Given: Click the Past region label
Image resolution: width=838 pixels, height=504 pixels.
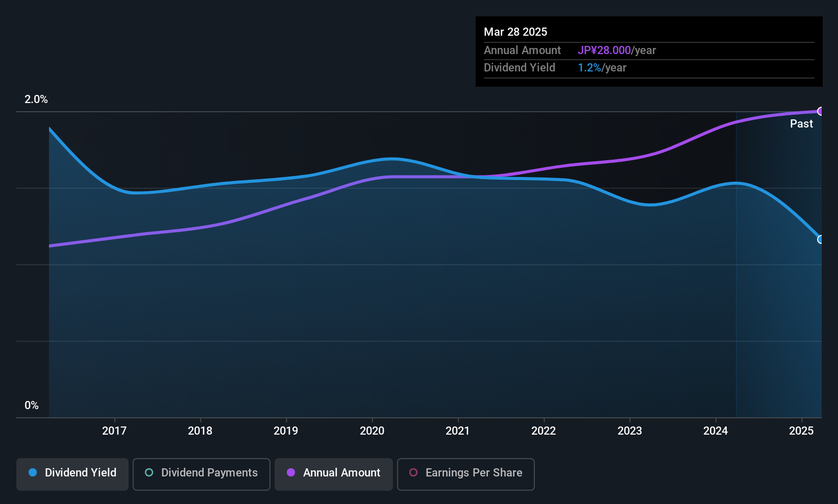Looking at the screenshot, I should tap(801, 123).
